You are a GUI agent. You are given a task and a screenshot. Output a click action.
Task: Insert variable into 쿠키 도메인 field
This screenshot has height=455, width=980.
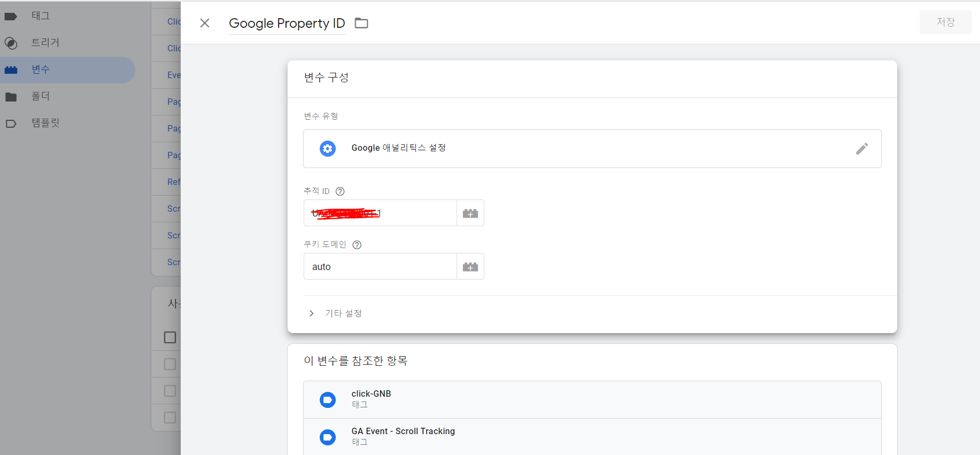pos(470,266)
